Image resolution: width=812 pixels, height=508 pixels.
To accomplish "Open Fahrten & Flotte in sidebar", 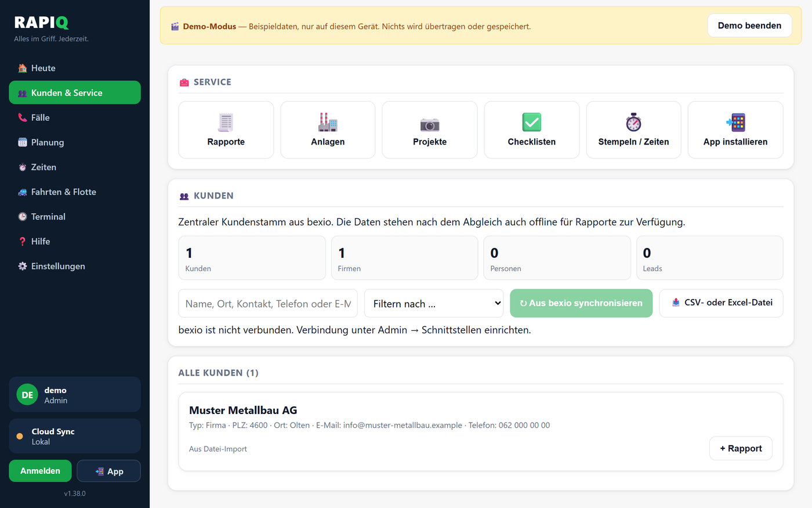I will [75, 192].
